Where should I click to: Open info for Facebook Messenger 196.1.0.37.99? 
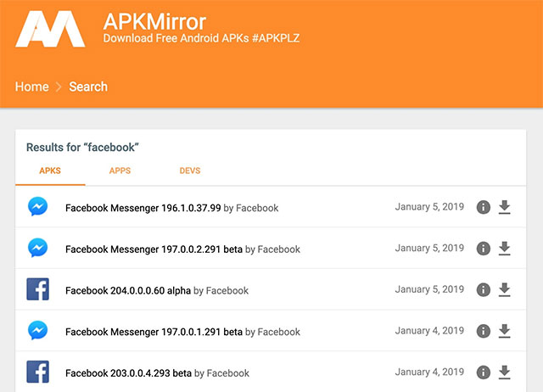(483, 207)
